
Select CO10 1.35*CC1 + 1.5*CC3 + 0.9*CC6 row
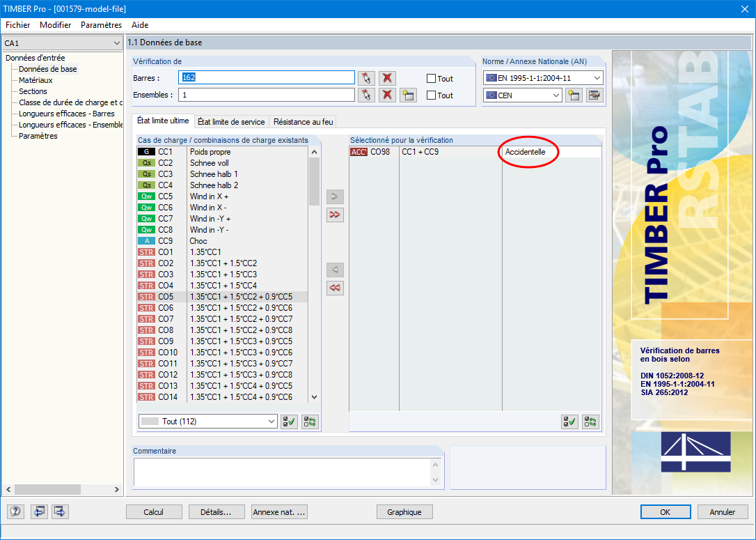222,353
